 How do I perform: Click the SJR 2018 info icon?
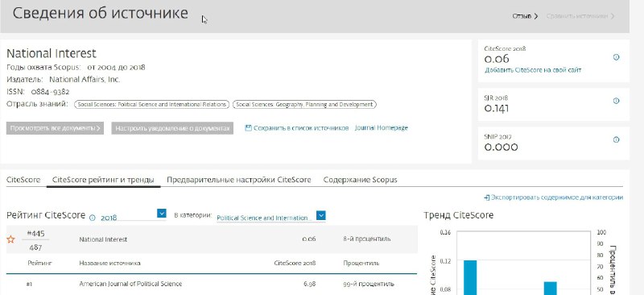[x=616, y=101]
